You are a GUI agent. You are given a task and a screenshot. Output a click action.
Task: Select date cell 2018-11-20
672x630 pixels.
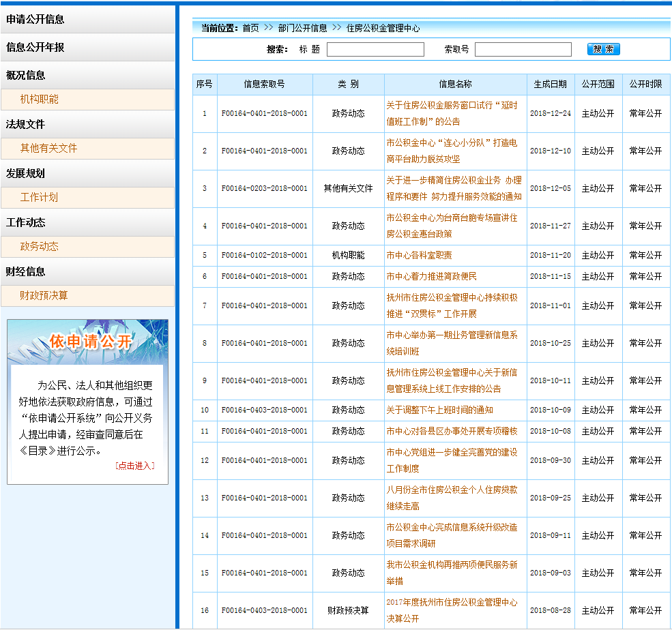tap(551, 255)
